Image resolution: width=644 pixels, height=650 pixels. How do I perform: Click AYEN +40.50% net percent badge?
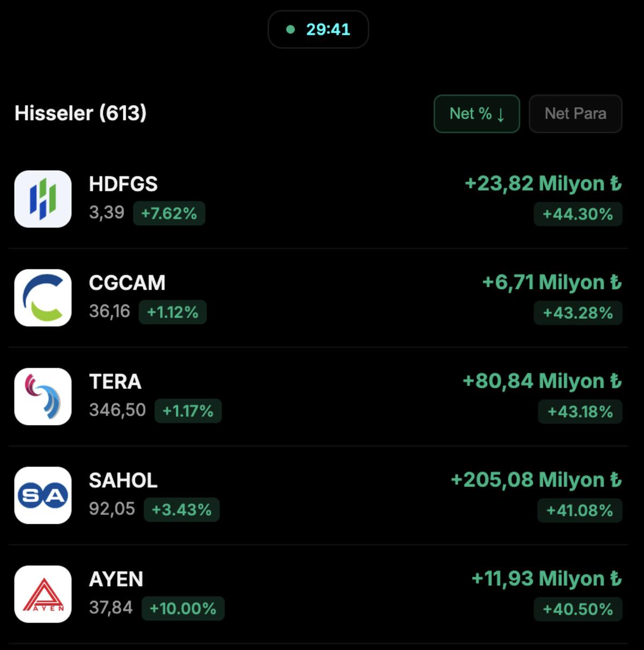coord(578,609)
